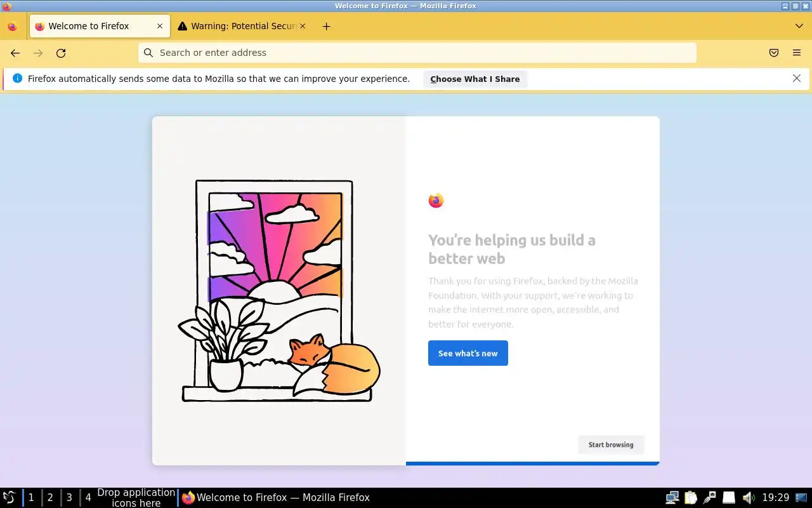The height and width of the screenshot is (508, 812).
Task: Click the Firefox data sharing notice text
Action: pyautogui.click(x=219, y=79)
